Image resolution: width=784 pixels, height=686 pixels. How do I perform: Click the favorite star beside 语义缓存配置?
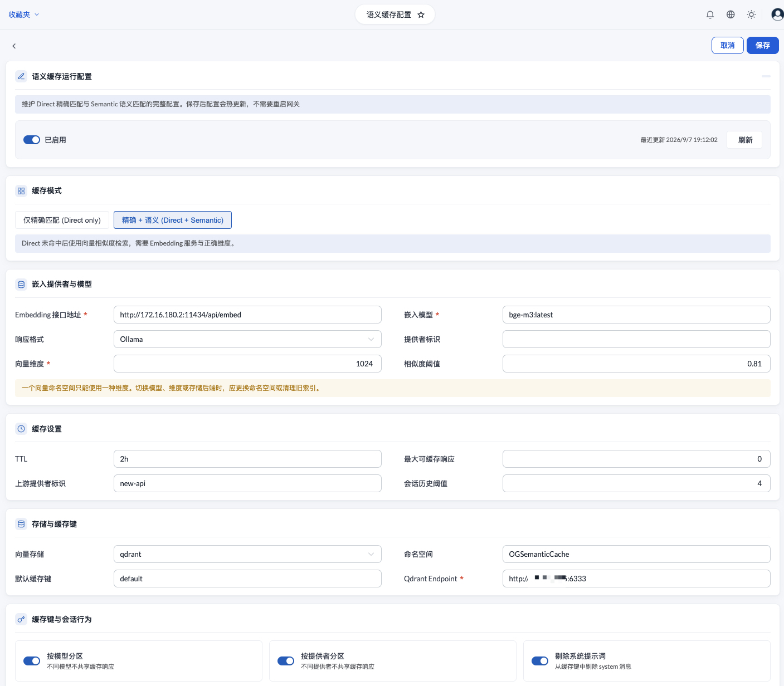click(x=421, y=14)
